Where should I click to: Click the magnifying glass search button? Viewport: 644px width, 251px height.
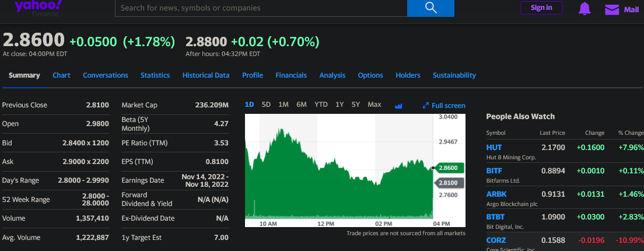(430, 8)
